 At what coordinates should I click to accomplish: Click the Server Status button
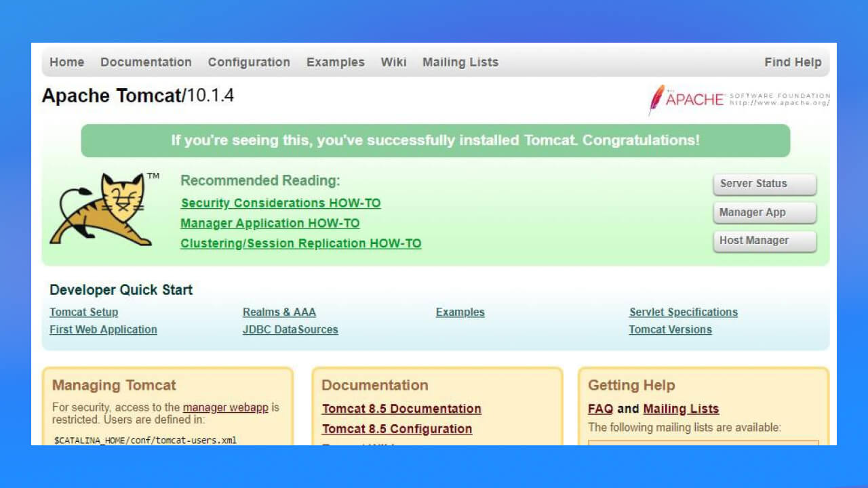(764, 184)
